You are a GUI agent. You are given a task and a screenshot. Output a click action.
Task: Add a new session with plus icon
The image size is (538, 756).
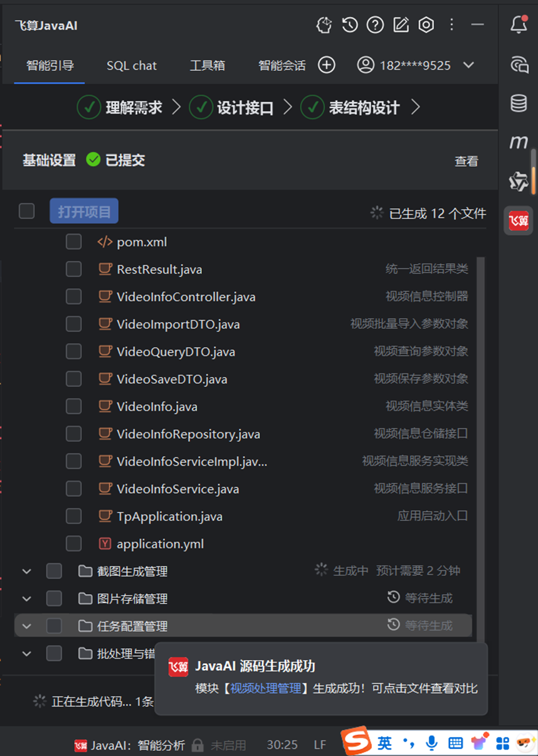(x=327, y=65)
